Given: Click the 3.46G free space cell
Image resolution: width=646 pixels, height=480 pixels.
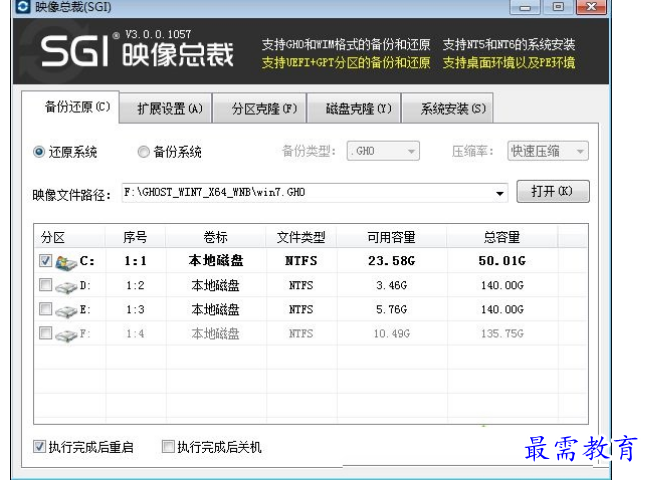Looking at the screenshot, I should 391,285.
